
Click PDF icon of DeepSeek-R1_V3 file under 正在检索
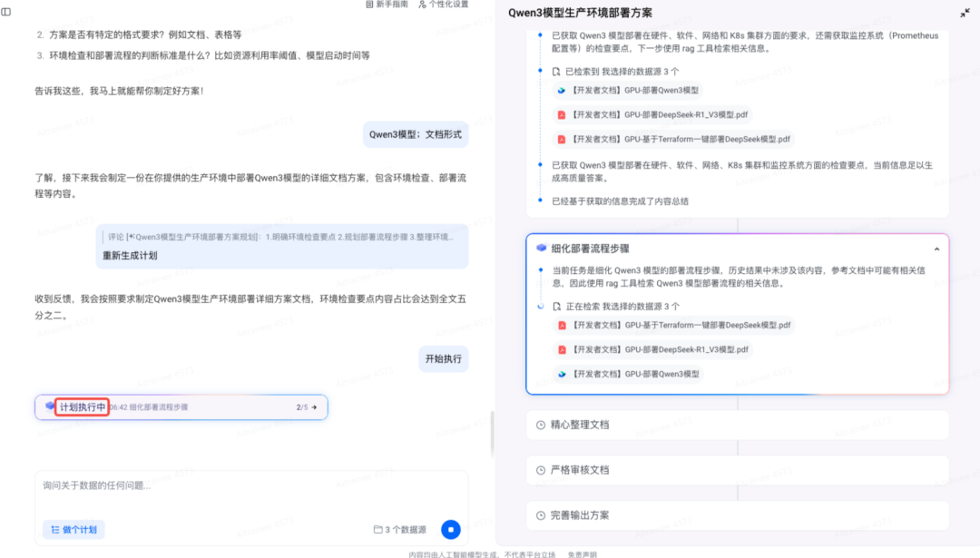click(562, 349)
